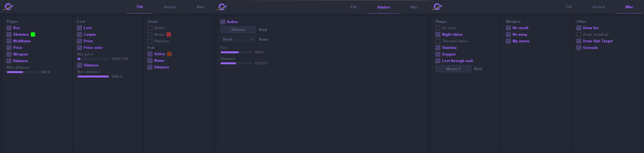The image size is (644, 153).
Task: Enable Thermal vision
Action: pos(438,41)
